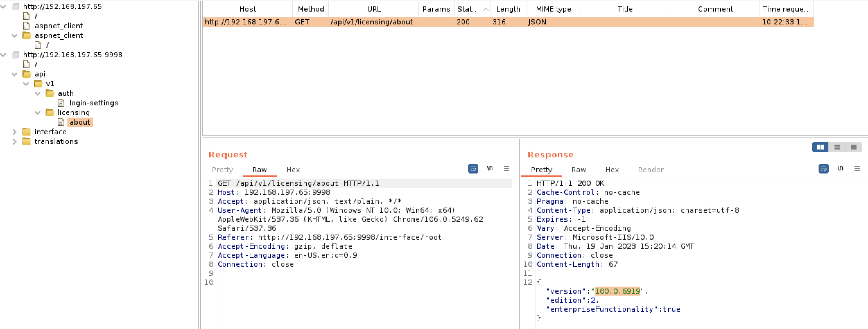Select the Raw view toggle in Response
This screenshot has height=329, width=868.
click(578, 170)
